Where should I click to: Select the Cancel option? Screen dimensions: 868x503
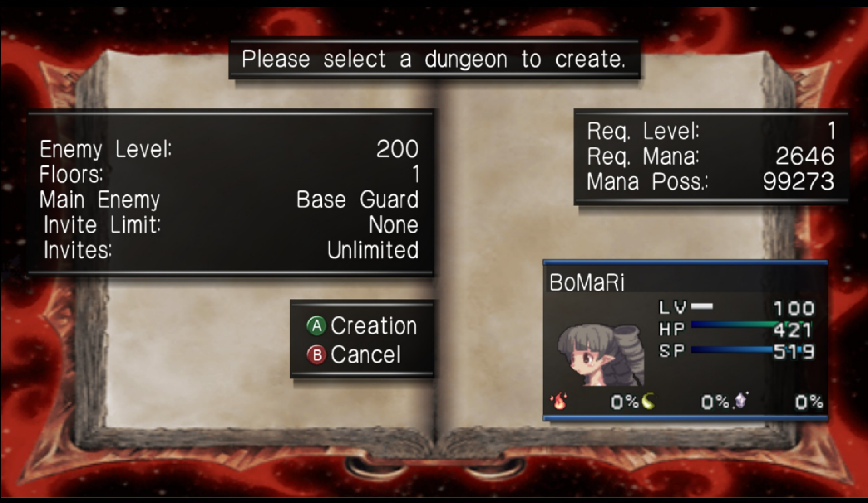pos(366,355)
